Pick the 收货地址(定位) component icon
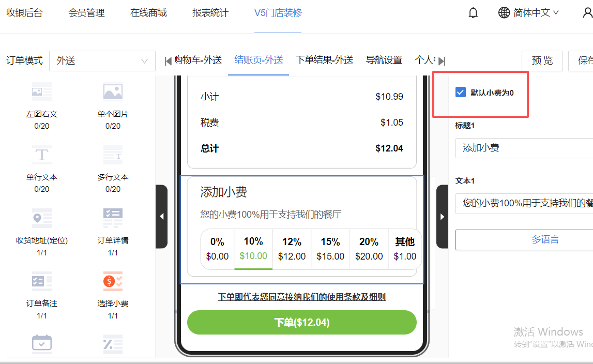Viewport: 593px width, 364px height. click(x=42, y=218)
